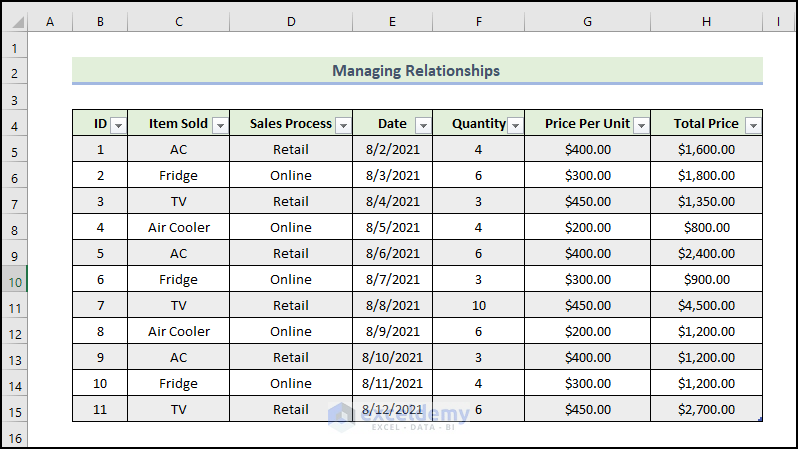
Task: Select the Air Cooler cell in row 8
Action: (x=178, y=227)
